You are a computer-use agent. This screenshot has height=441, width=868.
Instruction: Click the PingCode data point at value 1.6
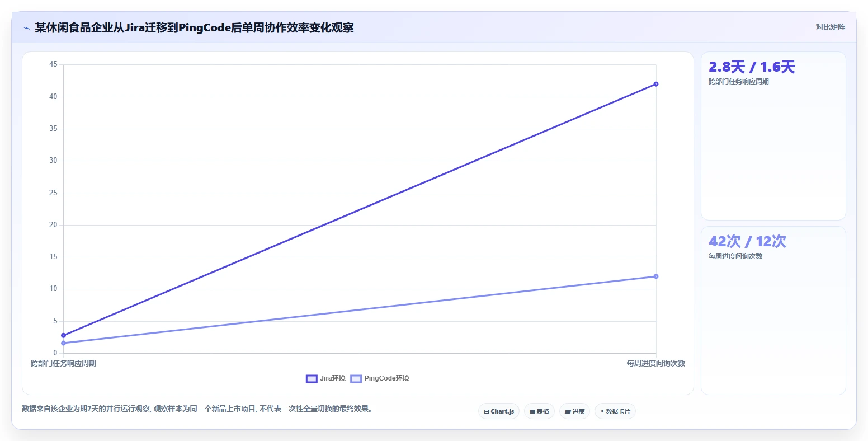[x=63, y=343]
